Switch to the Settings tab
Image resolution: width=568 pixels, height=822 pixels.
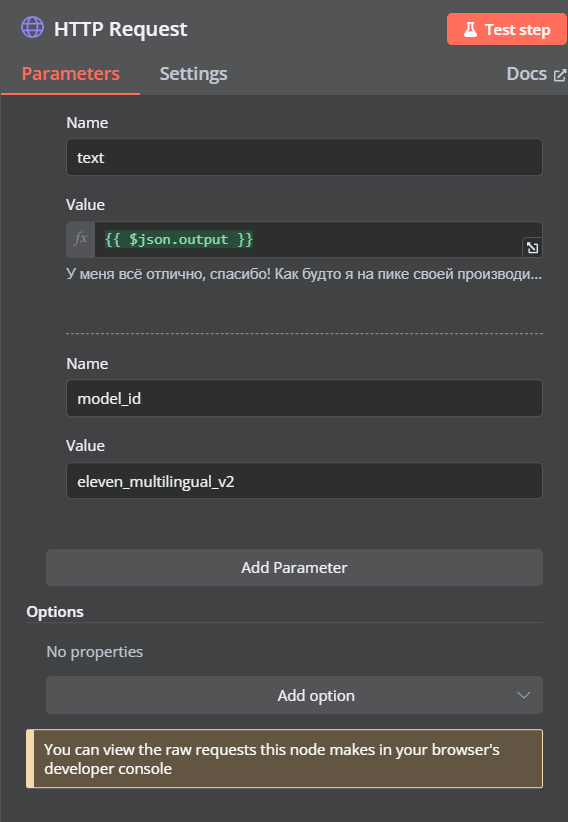coord(194,73)
